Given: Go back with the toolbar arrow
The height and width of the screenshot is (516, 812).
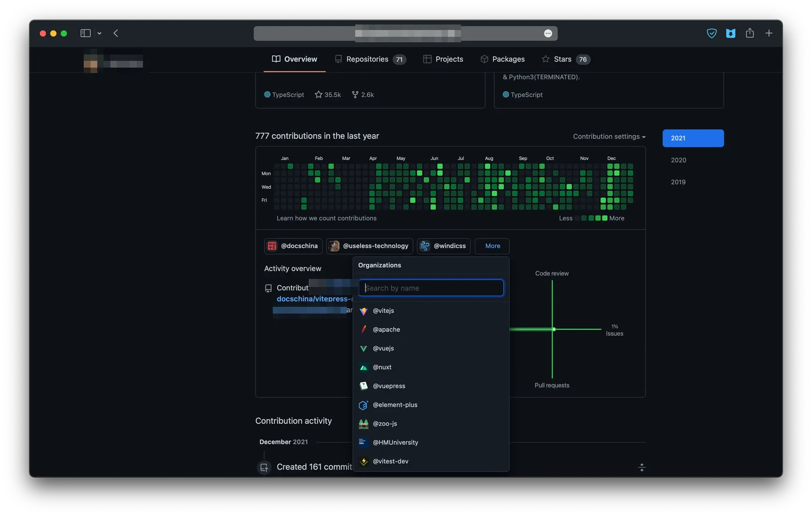Looking at the screenshot, I should click(115, 33).
